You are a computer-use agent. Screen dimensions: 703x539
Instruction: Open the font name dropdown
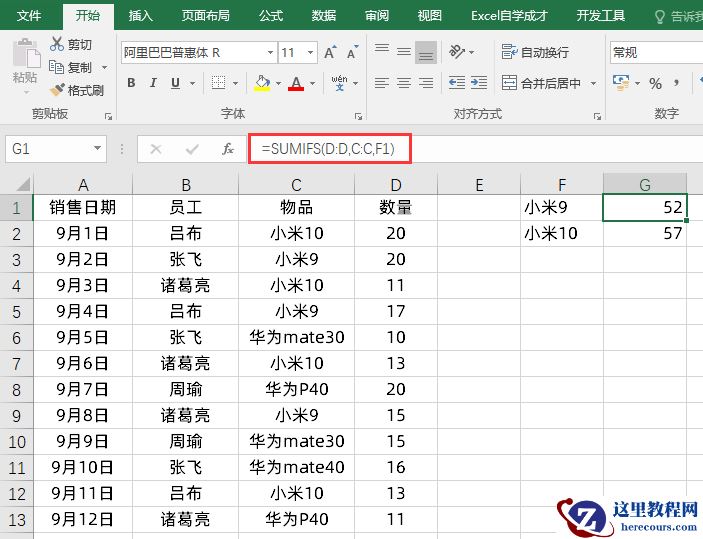click(270, 52)
